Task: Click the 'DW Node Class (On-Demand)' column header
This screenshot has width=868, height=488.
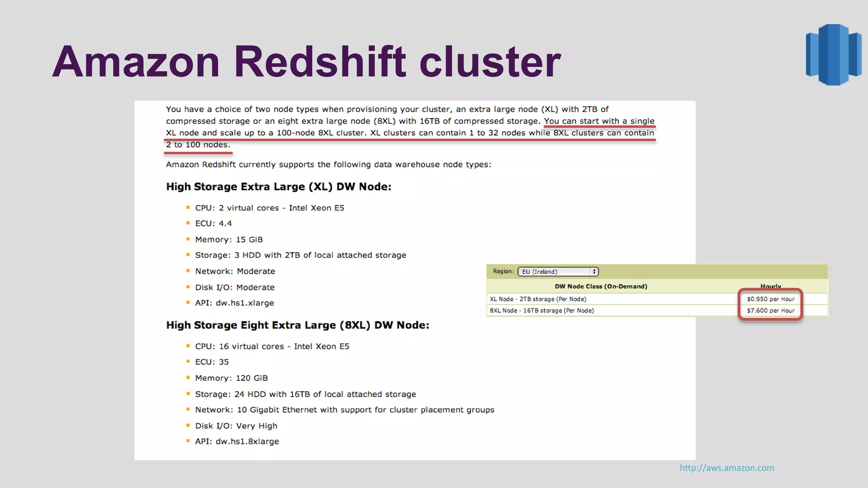Action: coord(601,286)
